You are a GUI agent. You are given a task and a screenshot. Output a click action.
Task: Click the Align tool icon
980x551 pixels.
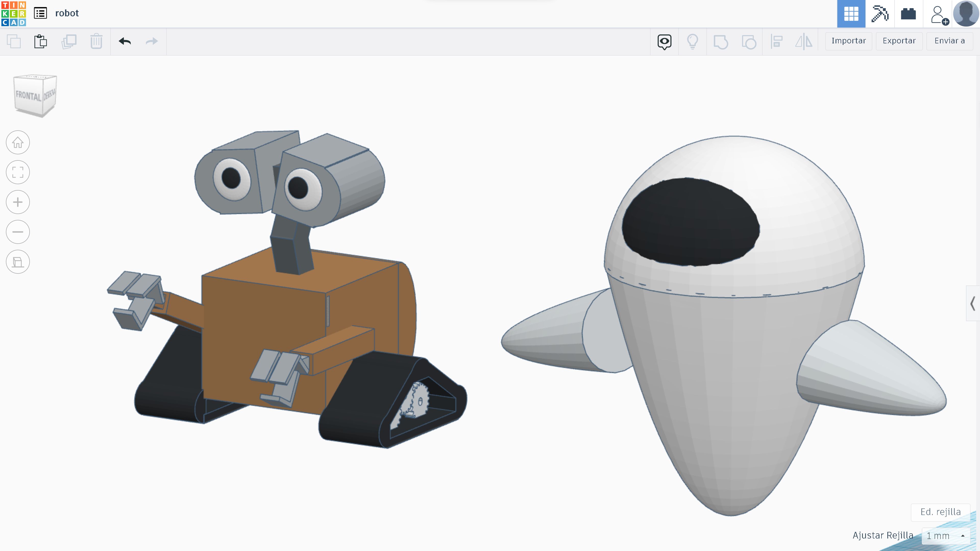(x=776, y=42)
